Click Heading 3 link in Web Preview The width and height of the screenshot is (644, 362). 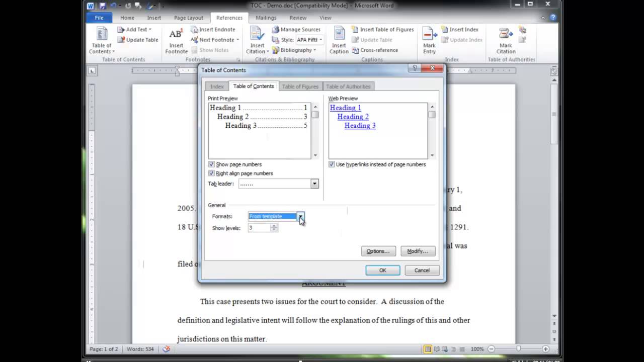360,126
